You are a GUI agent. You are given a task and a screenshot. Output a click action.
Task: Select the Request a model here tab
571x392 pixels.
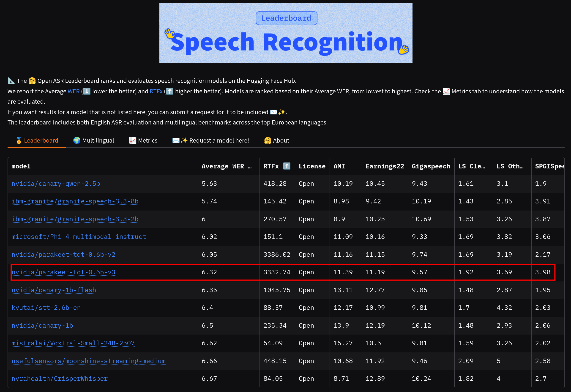point(211,141)
